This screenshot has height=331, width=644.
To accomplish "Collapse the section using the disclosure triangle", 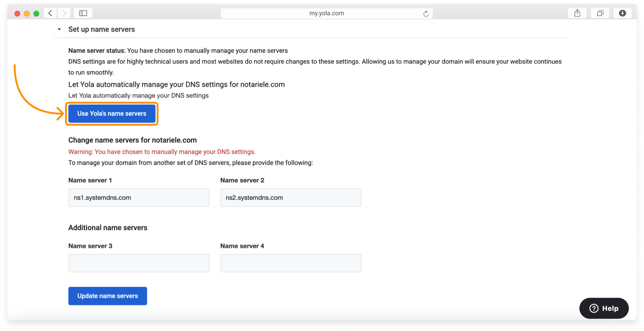I will point(59,29).
